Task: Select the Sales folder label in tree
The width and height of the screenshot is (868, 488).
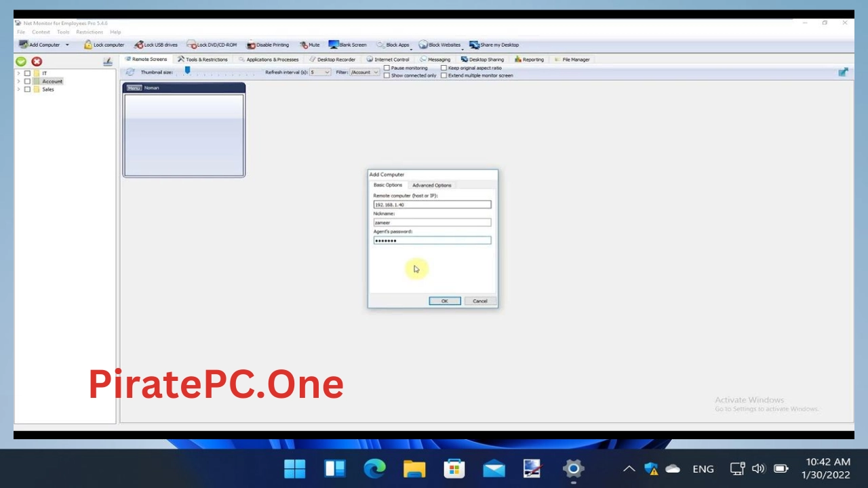Action: point(48,89)
